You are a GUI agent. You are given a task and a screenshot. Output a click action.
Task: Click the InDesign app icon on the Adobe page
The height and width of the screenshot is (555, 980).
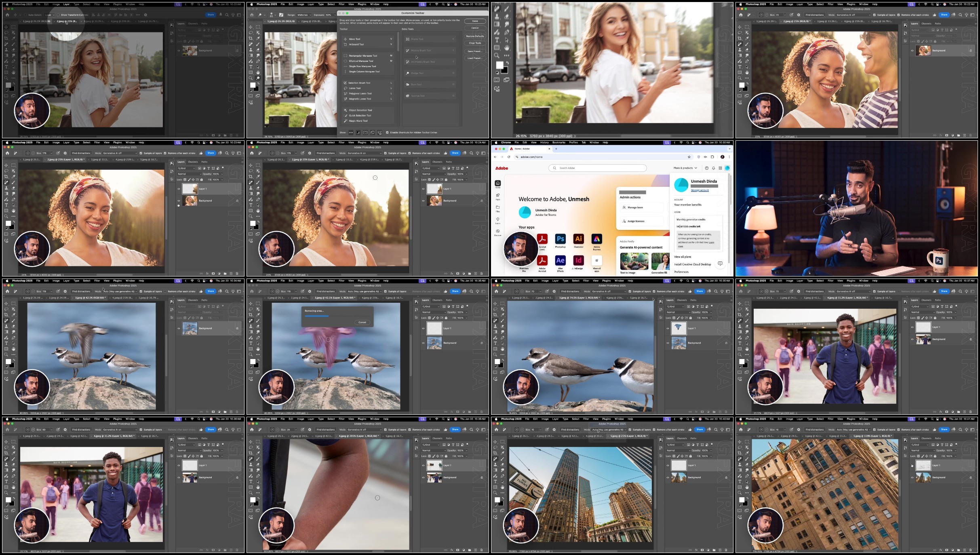coord(579,260)
